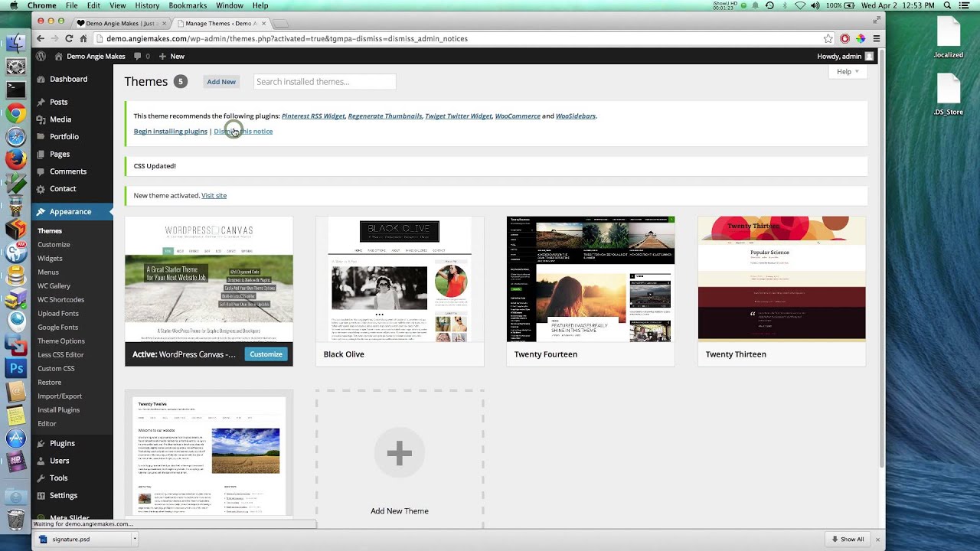980x551 pixels.
Task: Close the downloads bar
Action: 877,539
